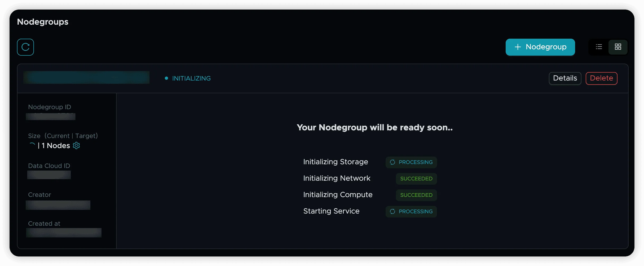This screenshot has width=644, height=266.
Task: Open node size settings gear
Action: pyautogui.click(x=76, y=145)
